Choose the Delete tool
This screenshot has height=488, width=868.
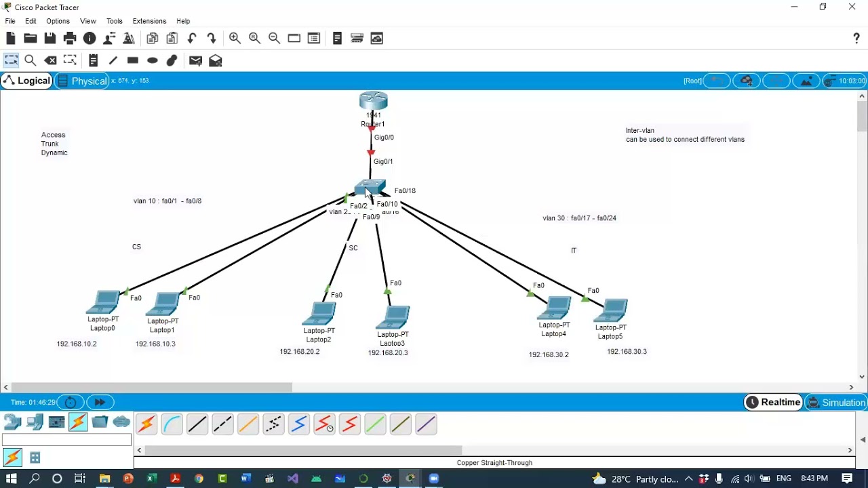[x=50, y=60]
